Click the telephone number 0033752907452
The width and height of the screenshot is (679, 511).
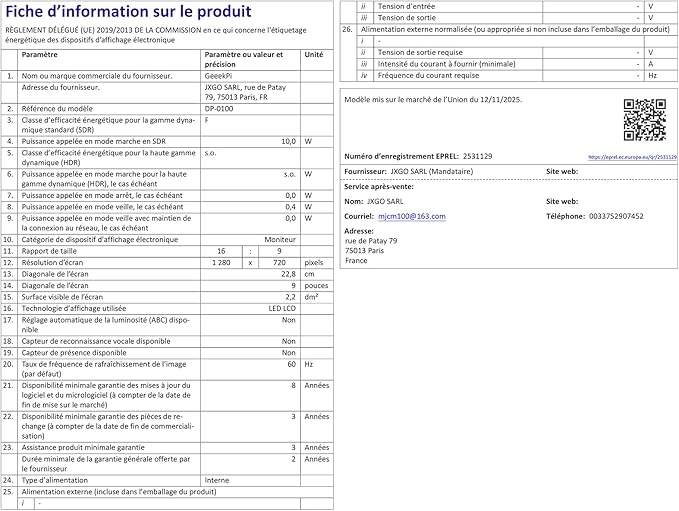(616, 216)
